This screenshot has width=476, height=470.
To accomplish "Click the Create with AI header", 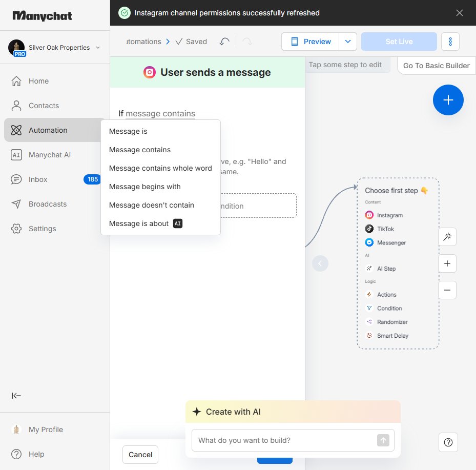I will pyautogui.click(x=293, y=412).
